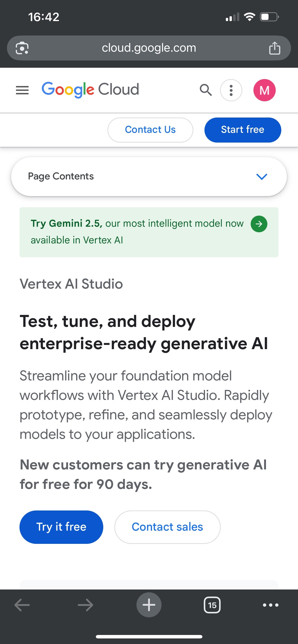Open a new tab with plus button
Viewport: 298px width, 644px height.
pos(149,605)
